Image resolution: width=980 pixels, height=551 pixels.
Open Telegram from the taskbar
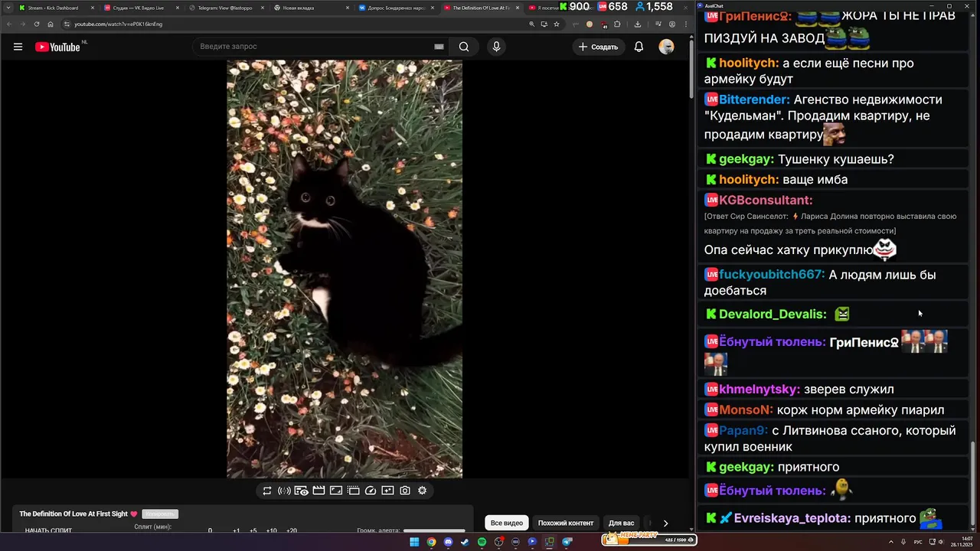coord(567,542)
